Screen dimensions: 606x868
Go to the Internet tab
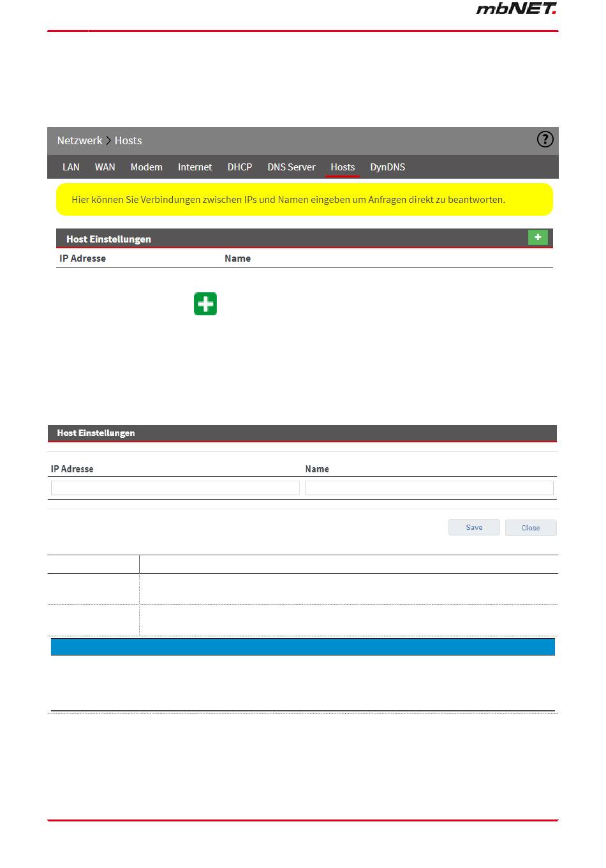point(195,167)
